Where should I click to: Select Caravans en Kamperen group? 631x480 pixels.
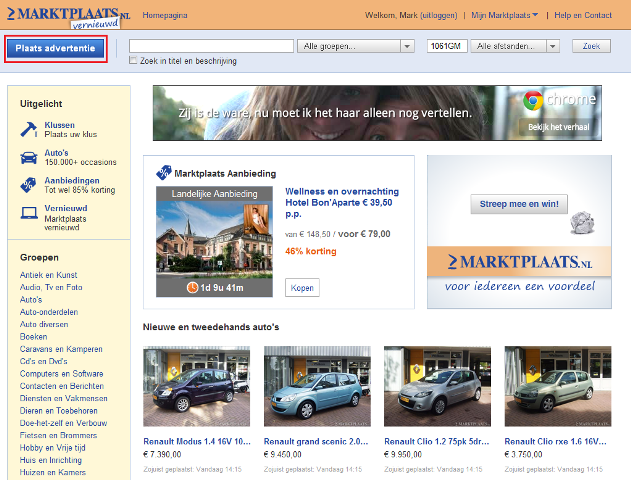point(61,349)
